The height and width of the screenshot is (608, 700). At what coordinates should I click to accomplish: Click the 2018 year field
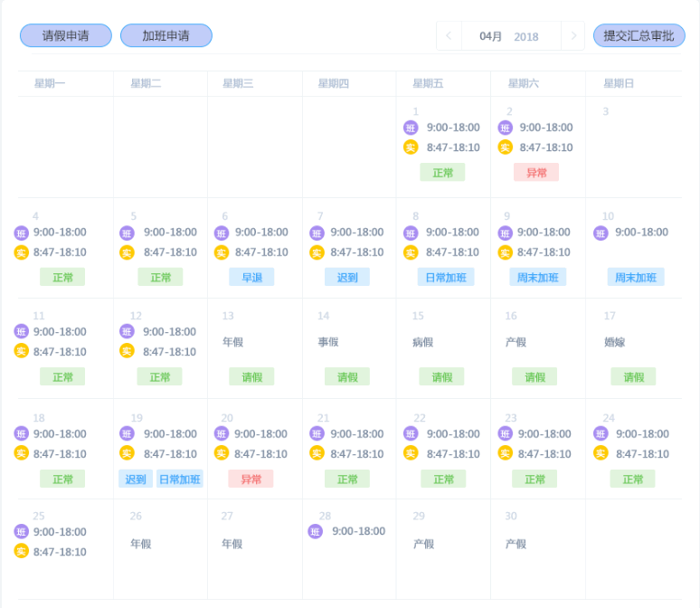coord(525,36)
